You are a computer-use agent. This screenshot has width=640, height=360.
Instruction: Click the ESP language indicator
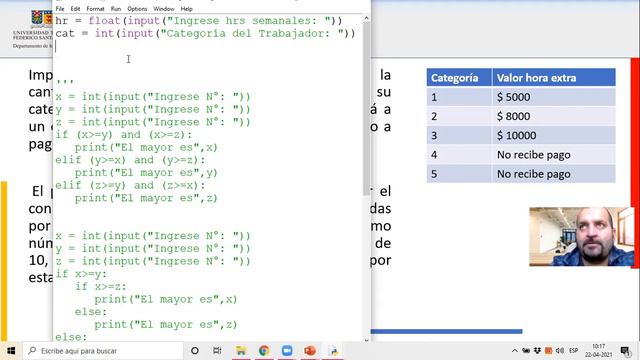click(573, 351)
